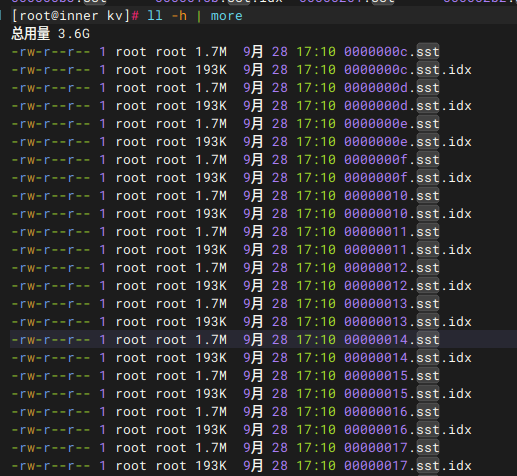Click file name 0000000c.sst.idx
The width and height of the screenshot is (517, 476).
(408, 70)
